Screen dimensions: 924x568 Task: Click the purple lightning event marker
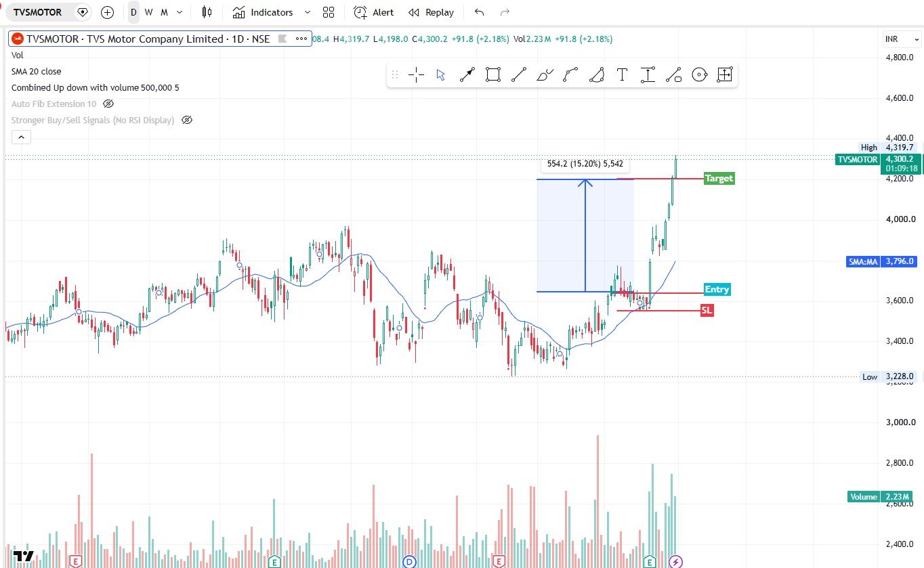coord(675,561)
